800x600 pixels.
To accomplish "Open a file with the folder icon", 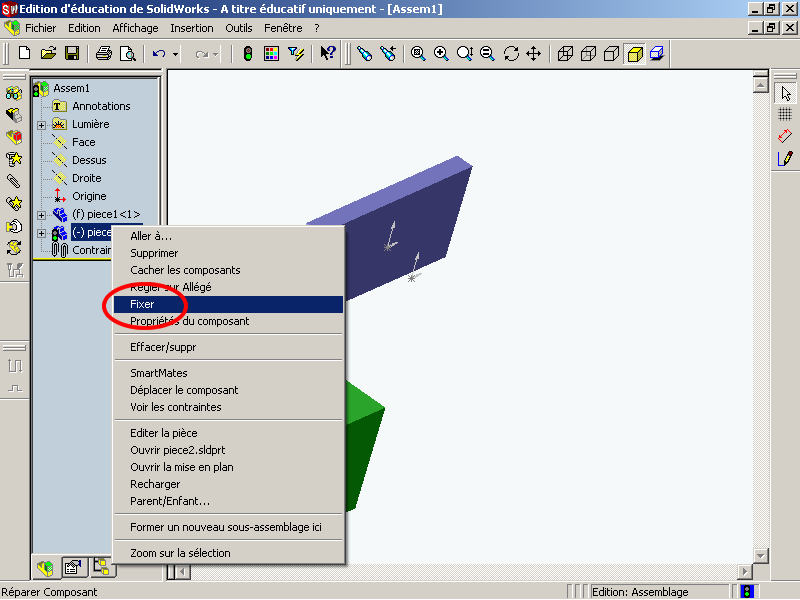I will click(48, 53).
